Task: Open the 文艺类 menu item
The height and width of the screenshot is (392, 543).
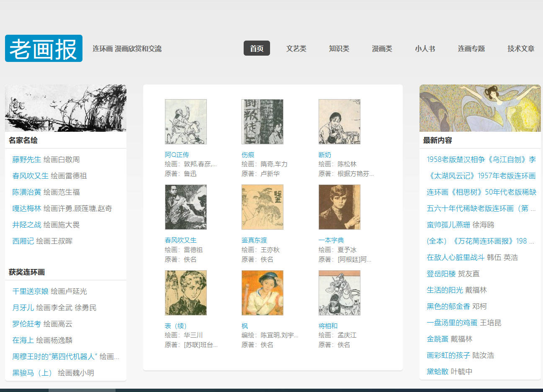Action: pyautogui.click(x=296, y=49)
